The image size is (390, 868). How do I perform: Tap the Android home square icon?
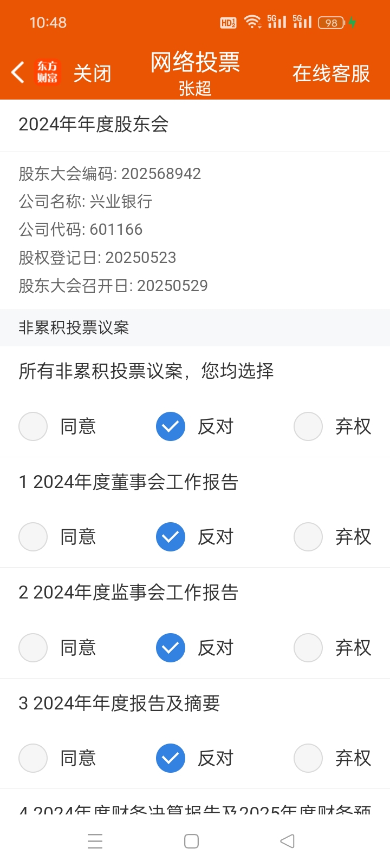(191, 841)
